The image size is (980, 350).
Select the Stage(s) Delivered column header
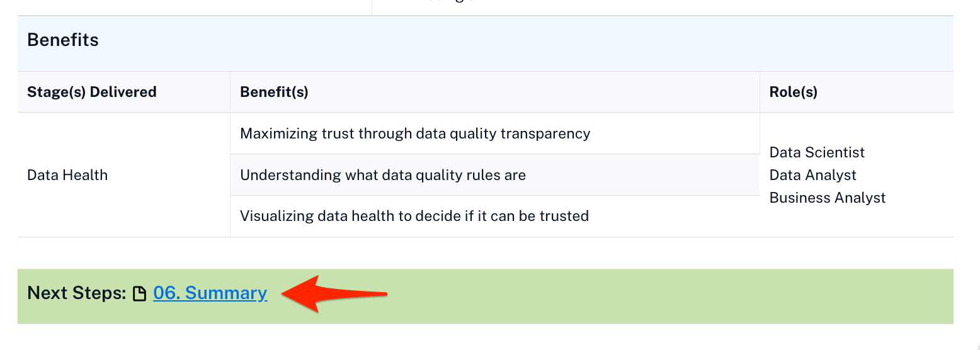[91, 92]
